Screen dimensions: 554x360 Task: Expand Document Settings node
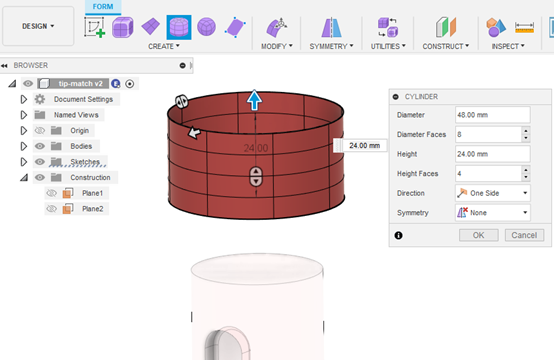24,99
